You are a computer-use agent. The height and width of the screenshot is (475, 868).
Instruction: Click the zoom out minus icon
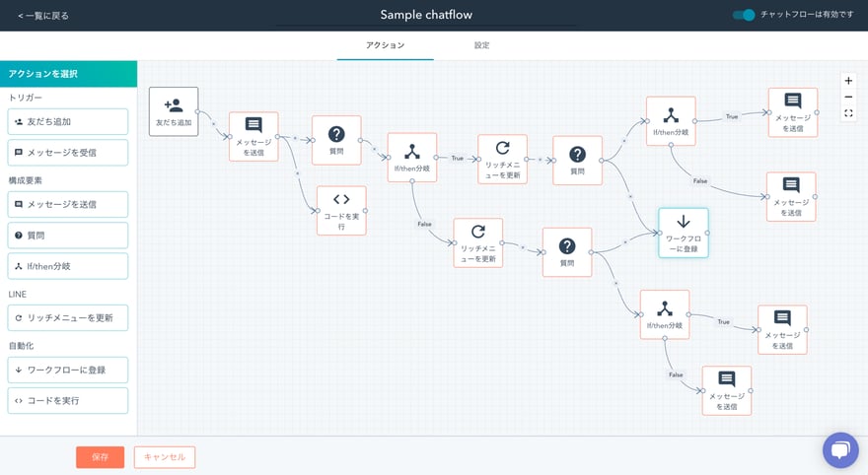[x=848, y=97]
